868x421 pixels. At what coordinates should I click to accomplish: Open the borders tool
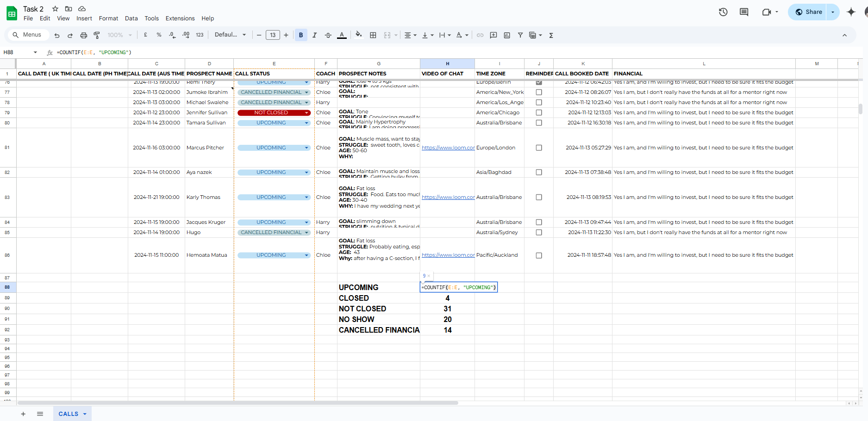[x=373, y=35]
